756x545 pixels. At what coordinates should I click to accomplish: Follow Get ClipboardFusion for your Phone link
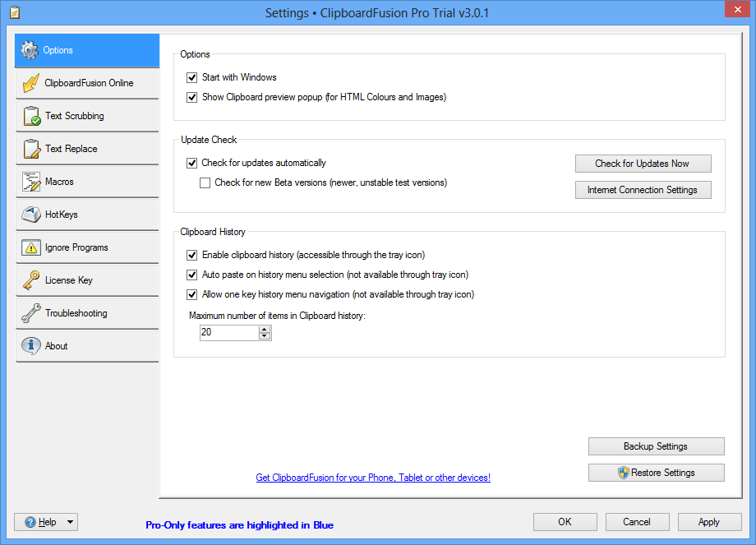[x=373, y=478]
